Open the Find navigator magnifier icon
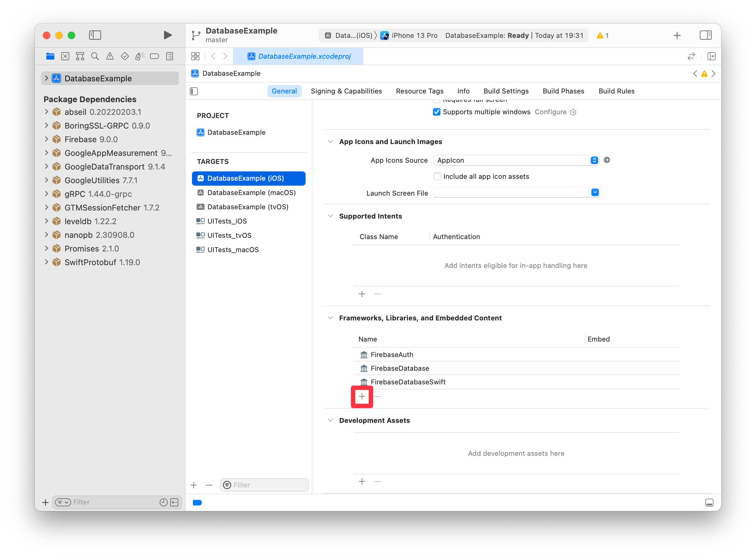Image resolution: width=756 pixels, height=557 pixels. click(x=95, y=56)
